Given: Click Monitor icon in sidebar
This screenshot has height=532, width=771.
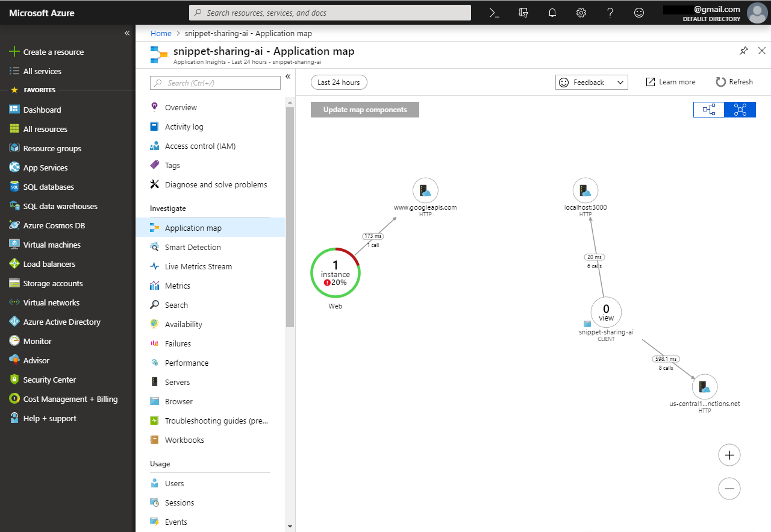Looking at the screenshot, I should pyautogui.click(x=14, y=341).
